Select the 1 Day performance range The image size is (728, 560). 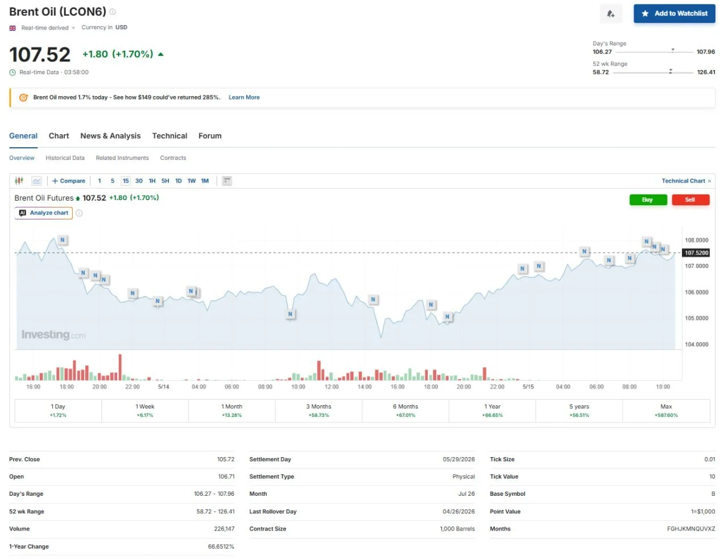(x=58, y=410)
